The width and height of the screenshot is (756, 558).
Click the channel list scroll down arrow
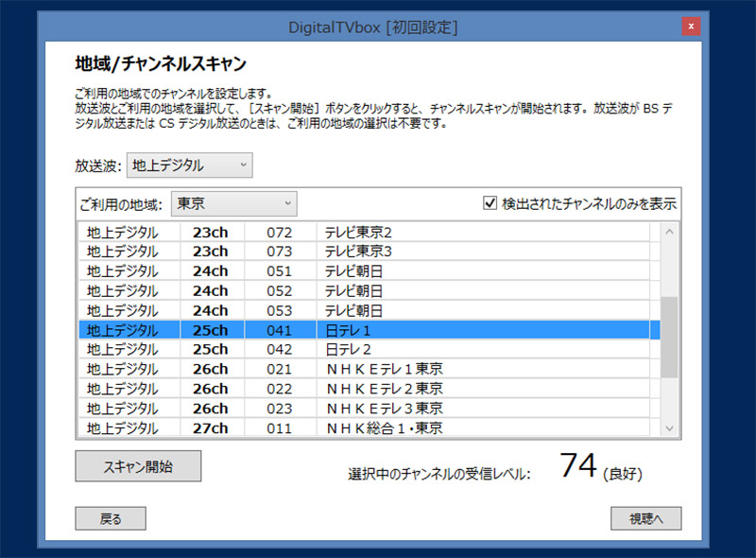(x=670, y=428)
